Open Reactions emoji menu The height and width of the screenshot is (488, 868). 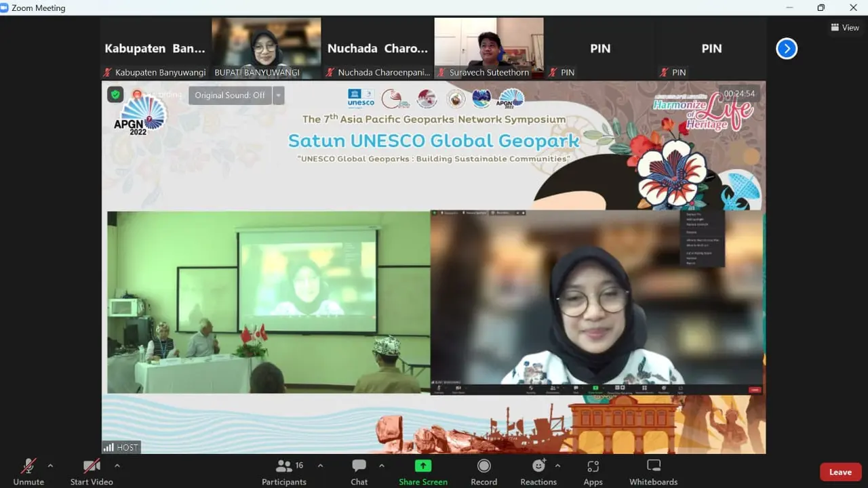(x=538, y=472)
